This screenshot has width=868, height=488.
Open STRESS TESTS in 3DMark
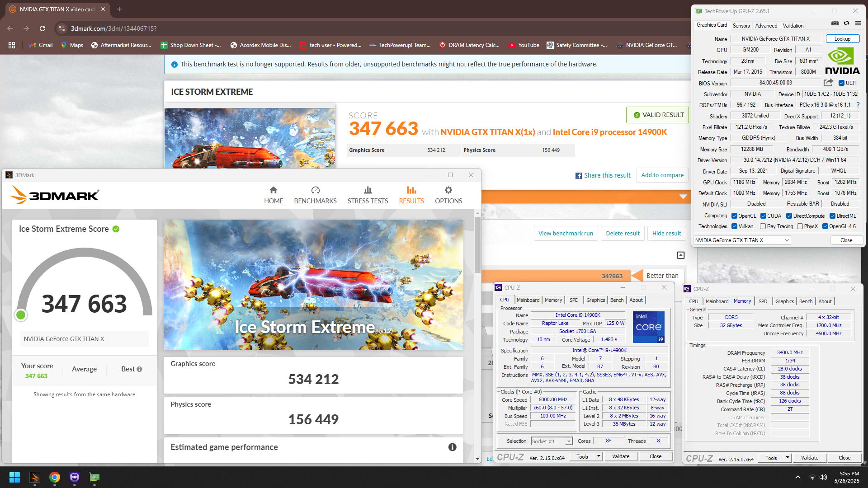coord(368,195)
